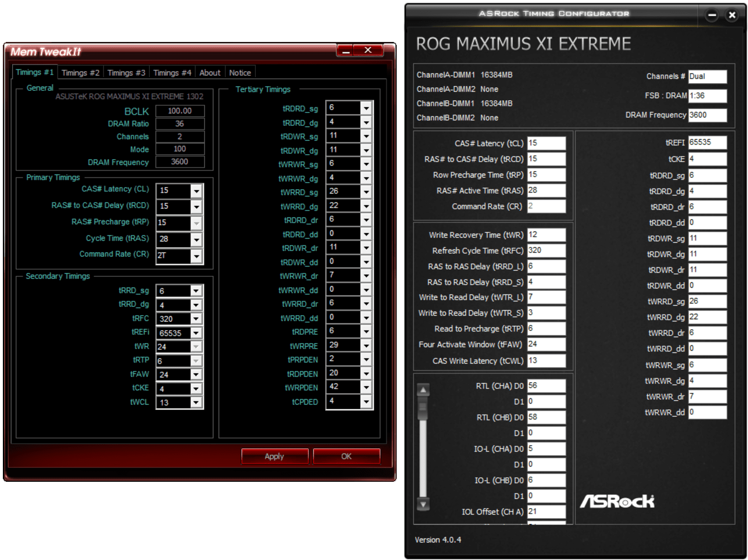This screenshot has height=560, width=748.
Task: Open the tRDPDEN dropdown showing 20
Action: [366, 373]
